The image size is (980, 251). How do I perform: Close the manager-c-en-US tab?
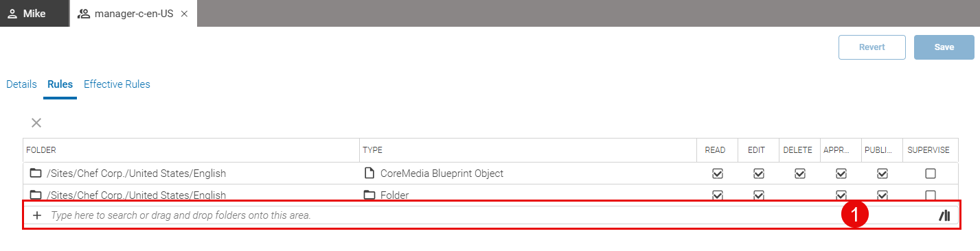(184, 14)
